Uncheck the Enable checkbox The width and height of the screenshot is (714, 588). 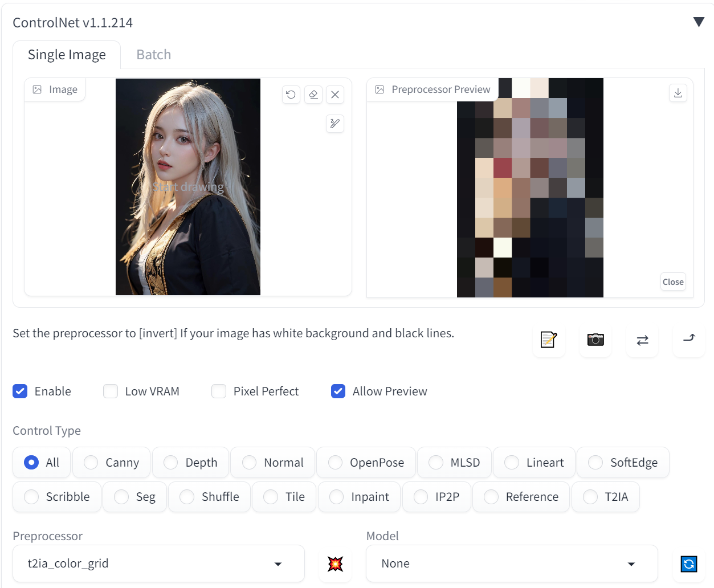21,391
